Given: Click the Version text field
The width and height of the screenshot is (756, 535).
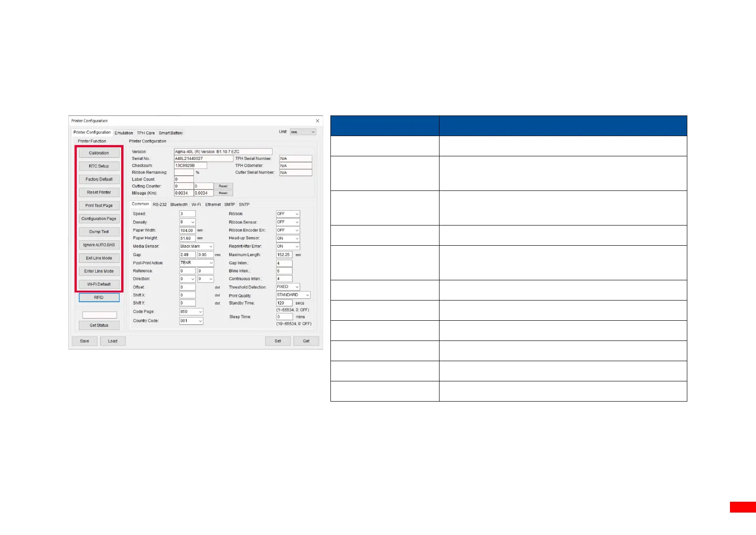Looking at the screenshot, I should 223,152.
